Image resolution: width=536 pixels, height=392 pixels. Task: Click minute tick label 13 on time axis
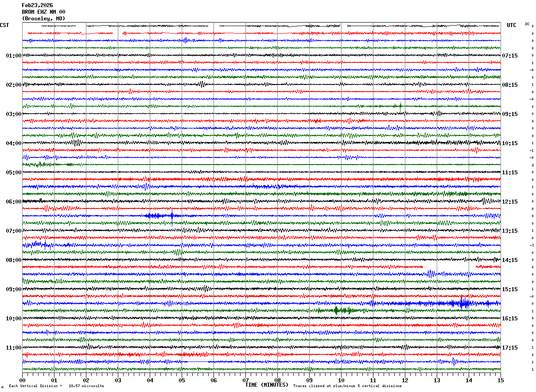point(437,380)
